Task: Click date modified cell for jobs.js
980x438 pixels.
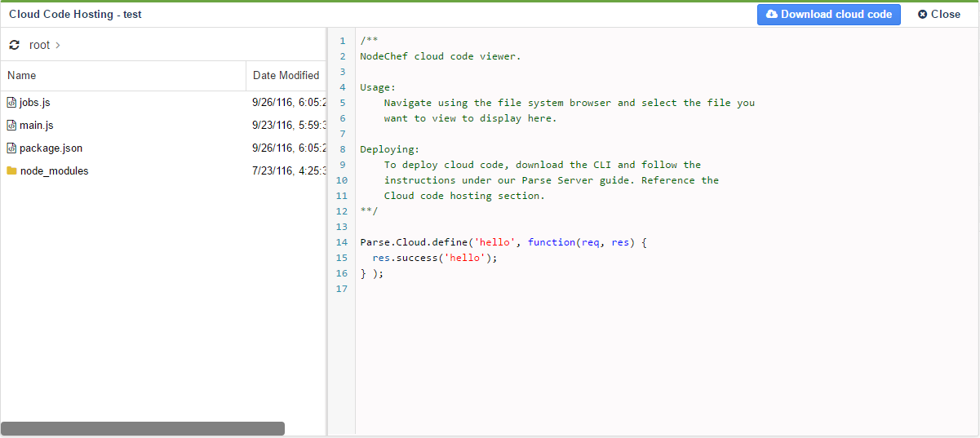Action: (x=289, y=103)
